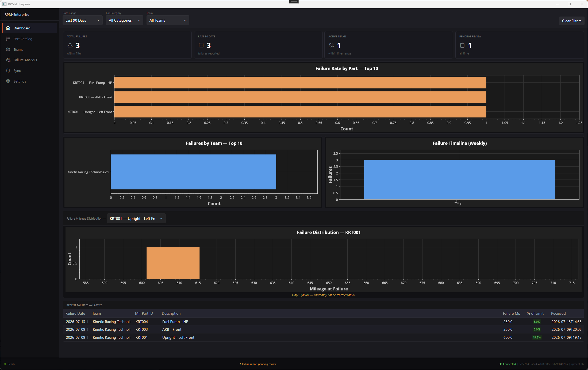Click the rpment.db database label
588x370 pixels.
click(578, 364)
